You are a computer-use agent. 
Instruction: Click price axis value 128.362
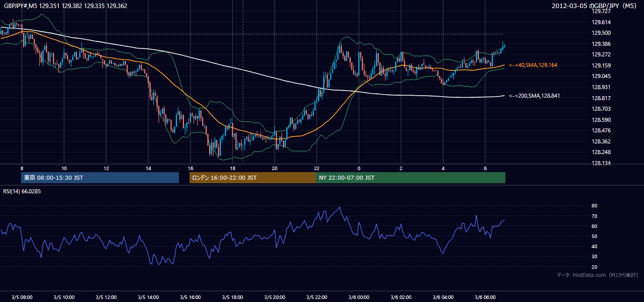601,141
